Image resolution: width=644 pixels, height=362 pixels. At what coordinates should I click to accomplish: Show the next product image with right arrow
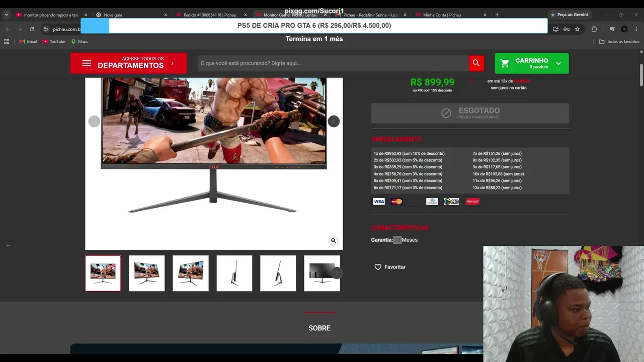(334, 121)
